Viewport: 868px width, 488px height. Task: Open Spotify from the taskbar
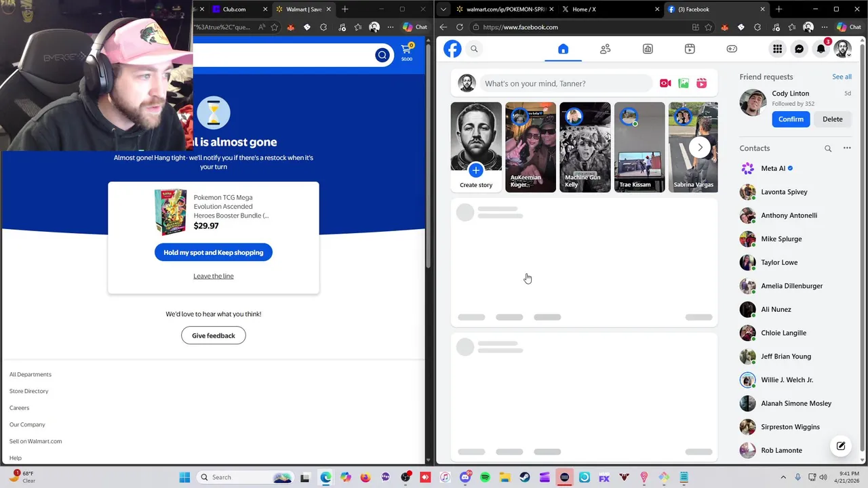click(x=485, y=477)
